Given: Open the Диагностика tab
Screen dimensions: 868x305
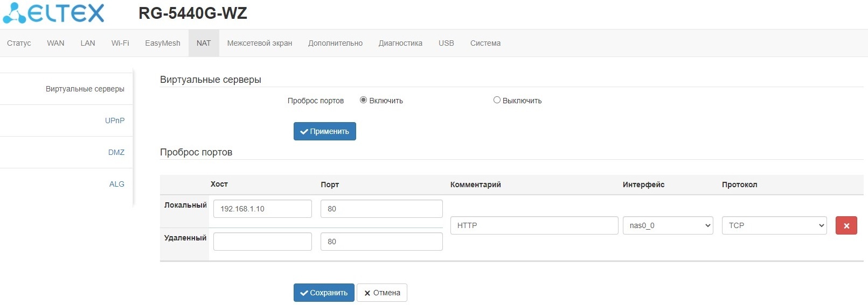Looking at the screenshot, I should click(400, 43).
